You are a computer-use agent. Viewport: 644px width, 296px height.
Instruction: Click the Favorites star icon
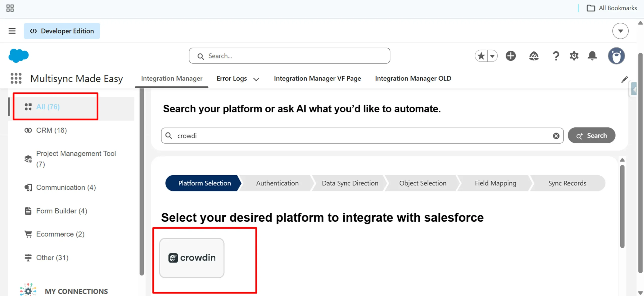(481, 56)
